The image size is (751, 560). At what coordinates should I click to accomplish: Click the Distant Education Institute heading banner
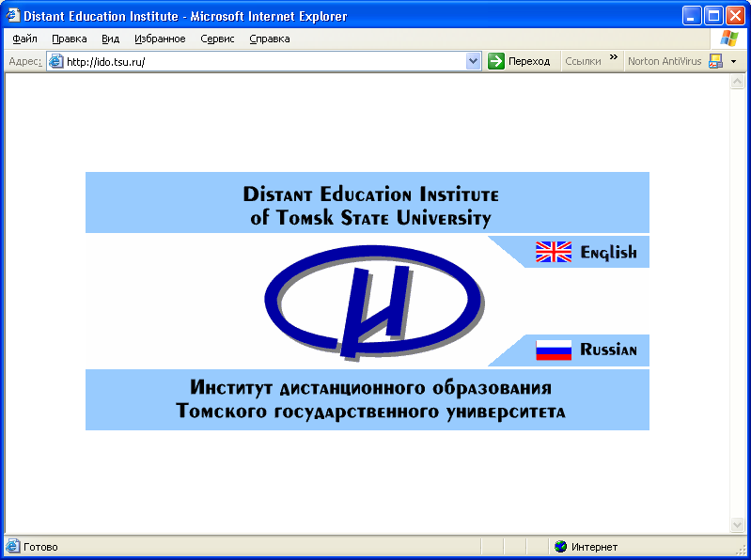pyautogui.click(x=368, y=202)
